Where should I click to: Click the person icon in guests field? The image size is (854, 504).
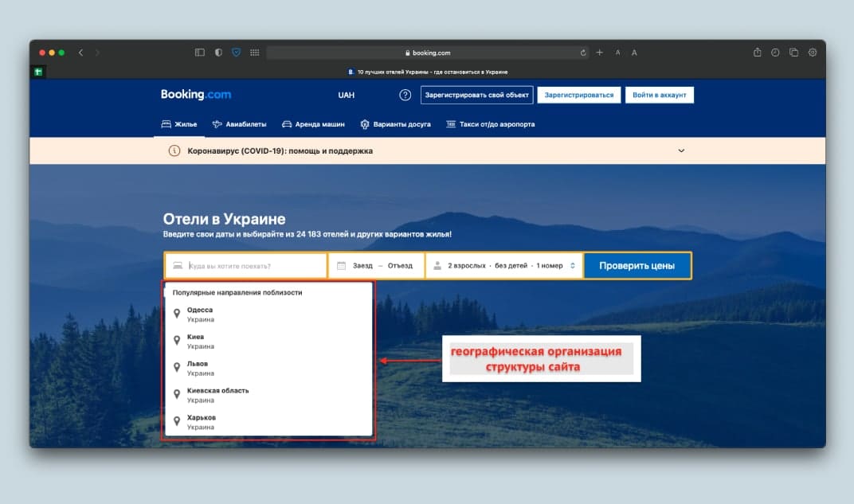(x=437, y=266)
